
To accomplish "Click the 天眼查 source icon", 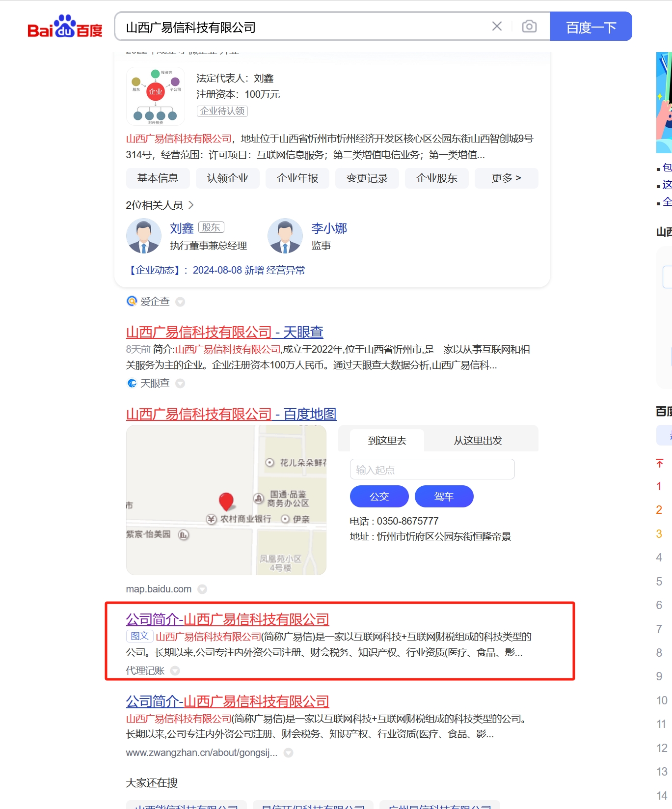I will 132,383.
